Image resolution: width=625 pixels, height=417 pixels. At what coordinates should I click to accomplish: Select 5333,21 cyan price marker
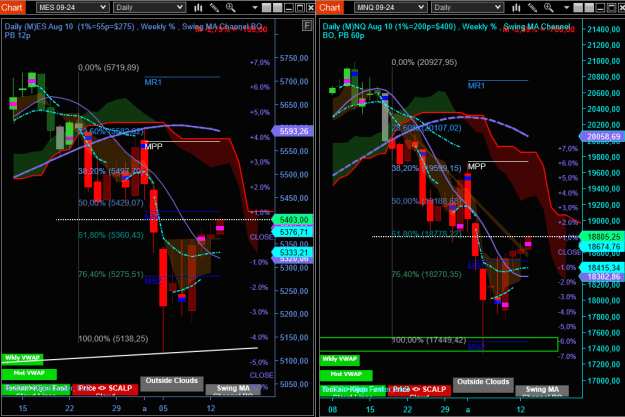pos(292,252)
